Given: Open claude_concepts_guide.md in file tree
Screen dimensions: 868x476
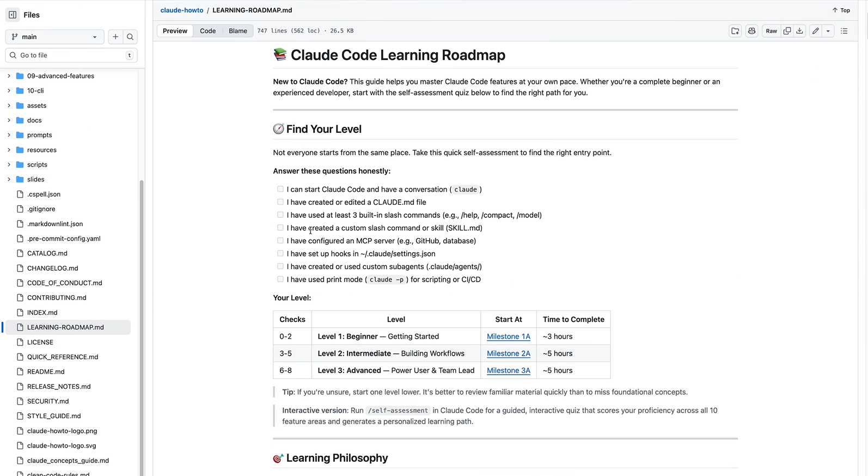Looking at the screenshot, I should tap(68, 461).
